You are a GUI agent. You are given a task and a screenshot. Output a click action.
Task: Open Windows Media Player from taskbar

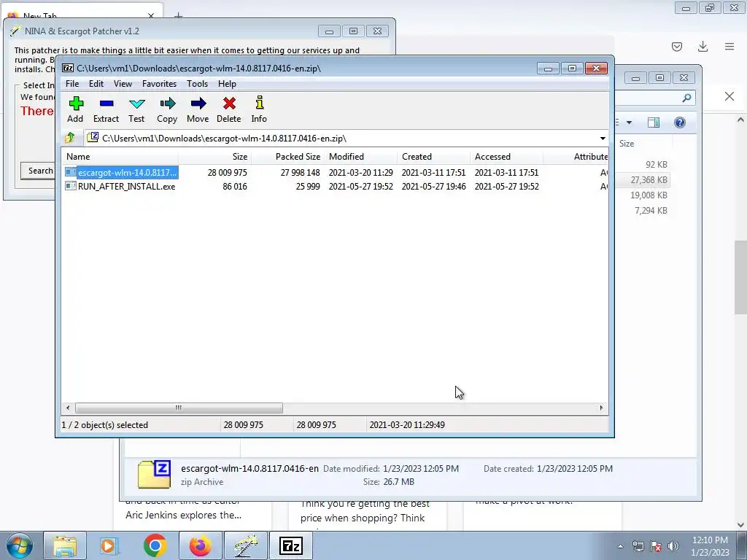click(109, 545)
